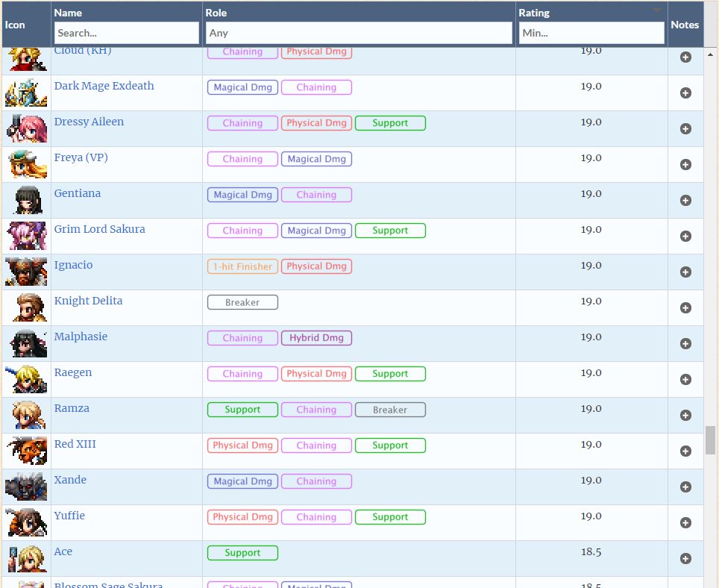Open Gentiana unit page
The width and height of the screenshot is (719, 588).
(x=78, y=193)
